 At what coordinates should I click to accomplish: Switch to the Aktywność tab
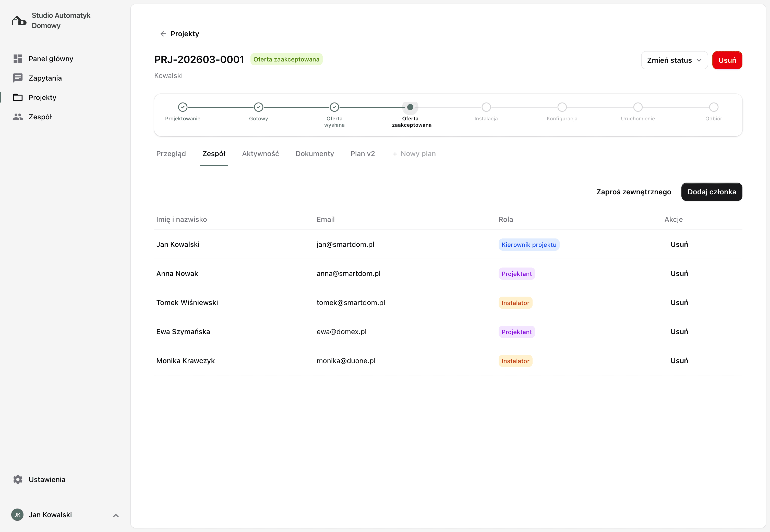pos(260,154)
